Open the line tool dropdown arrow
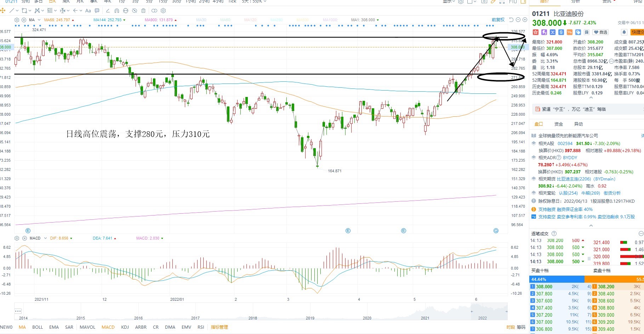The height and width of the screenshot is (334, 644). (18, 11)
